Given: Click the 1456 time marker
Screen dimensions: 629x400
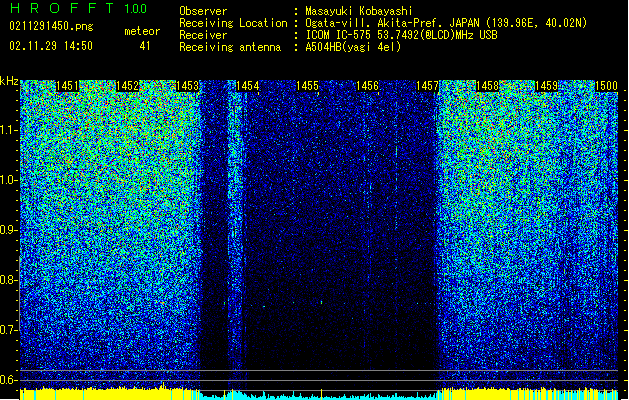Looking at the screenshot, I should (367, 86).
